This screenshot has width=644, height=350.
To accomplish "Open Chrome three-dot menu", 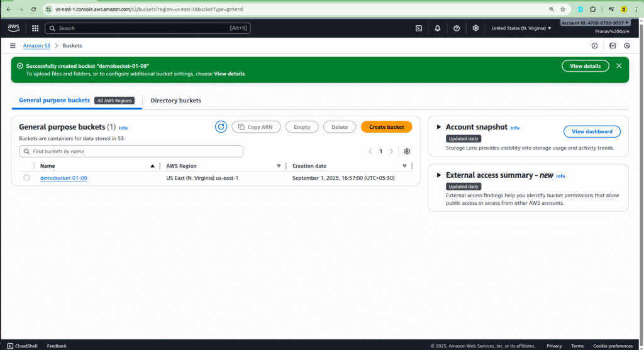I will point(636,9).
